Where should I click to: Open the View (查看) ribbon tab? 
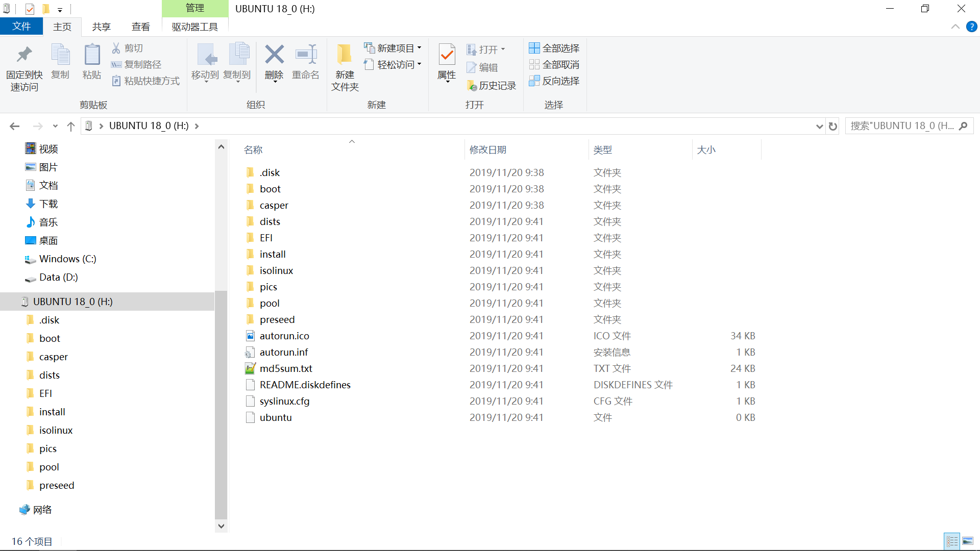tap(140, 27)
